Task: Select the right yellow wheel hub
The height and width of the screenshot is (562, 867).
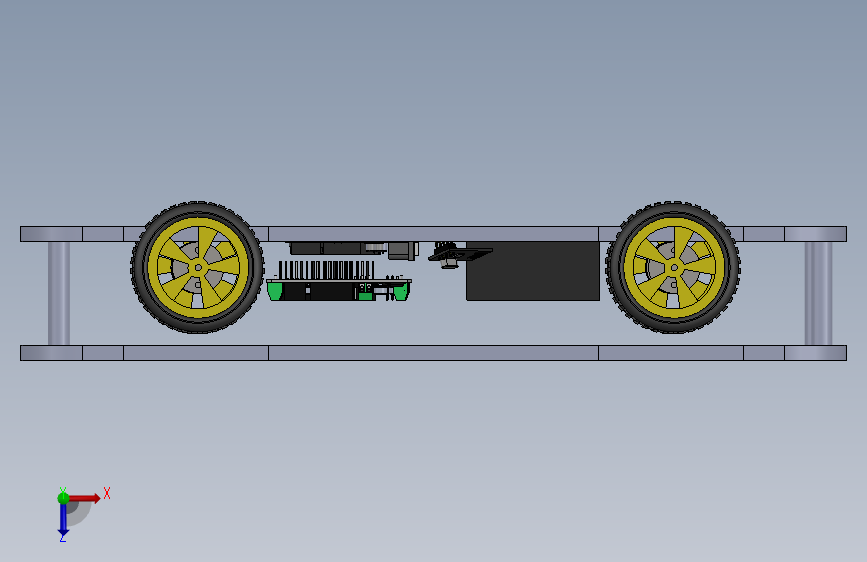Action: (674, 268)
